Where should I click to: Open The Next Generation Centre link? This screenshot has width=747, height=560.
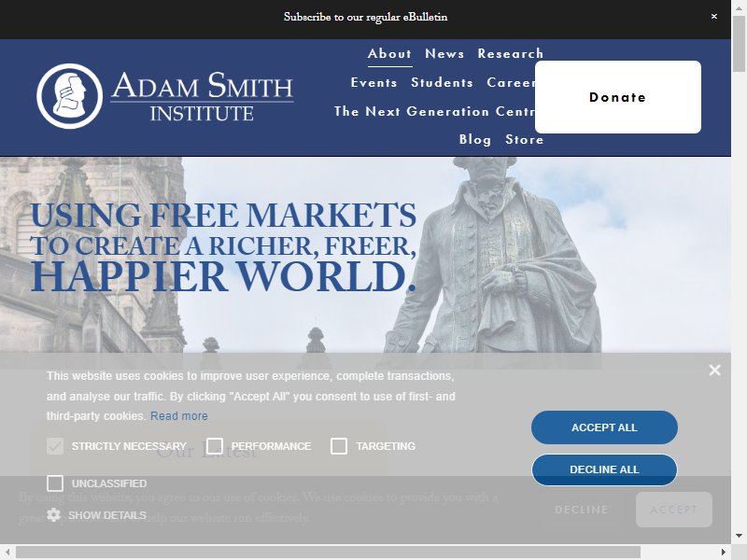tap(434, 111)
